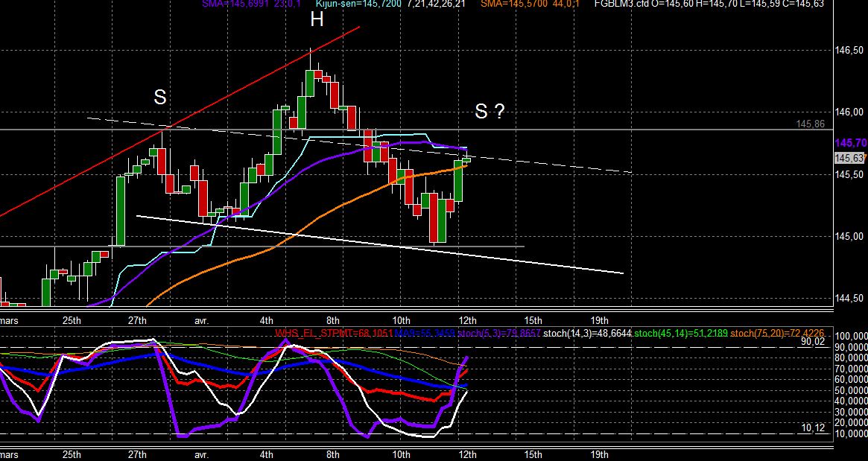Click the 144,50 price axis label
The width and height of the screenshot is (868, 461).
[848, 299]
